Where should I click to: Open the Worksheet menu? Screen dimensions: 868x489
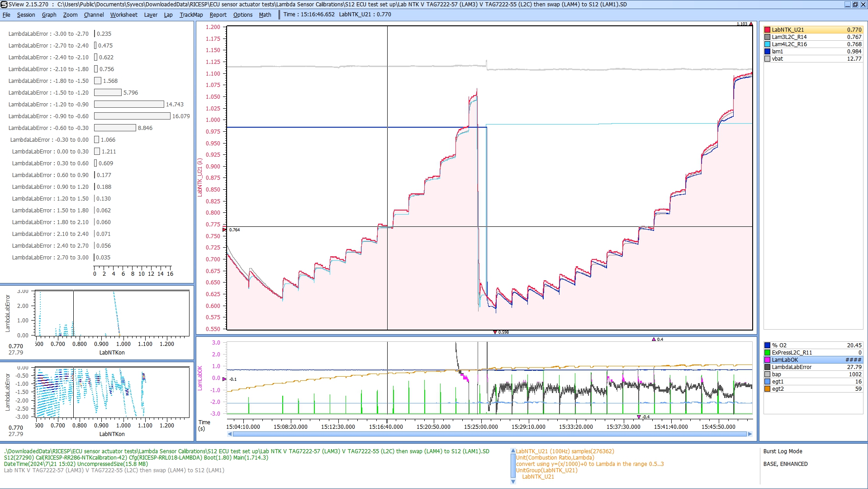[x=123, y=14]
